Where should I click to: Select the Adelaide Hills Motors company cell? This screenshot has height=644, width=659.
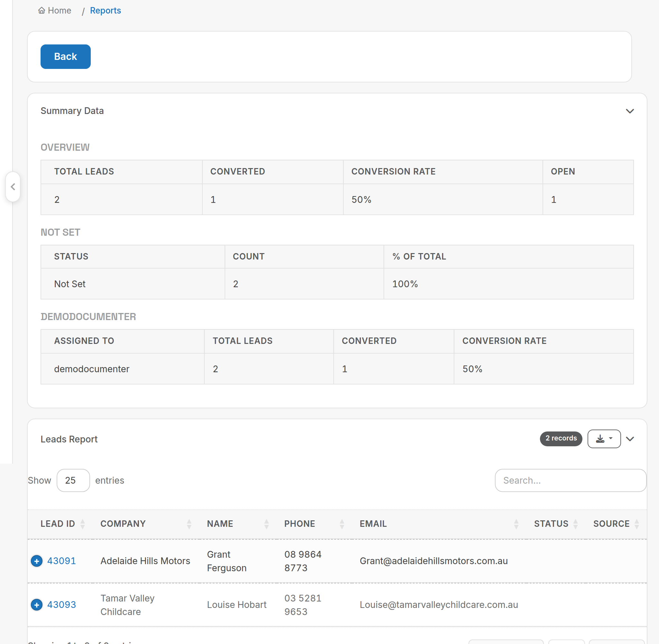click(145, 561)
